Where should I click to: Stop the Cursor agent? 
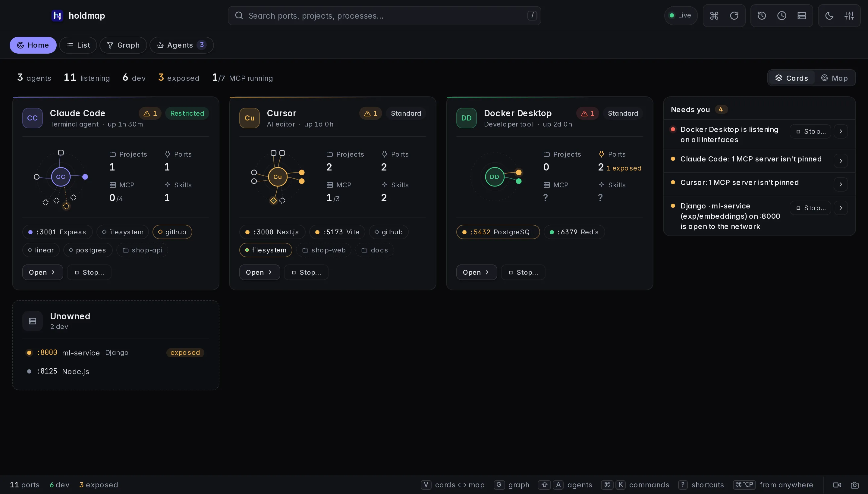(306, 272)
